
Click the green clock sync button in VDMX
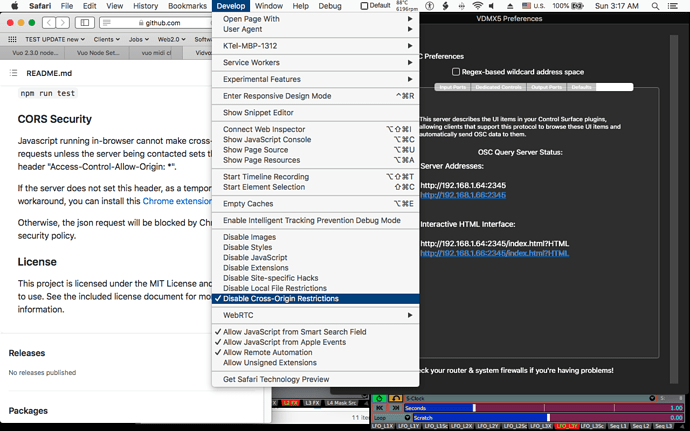380,398
